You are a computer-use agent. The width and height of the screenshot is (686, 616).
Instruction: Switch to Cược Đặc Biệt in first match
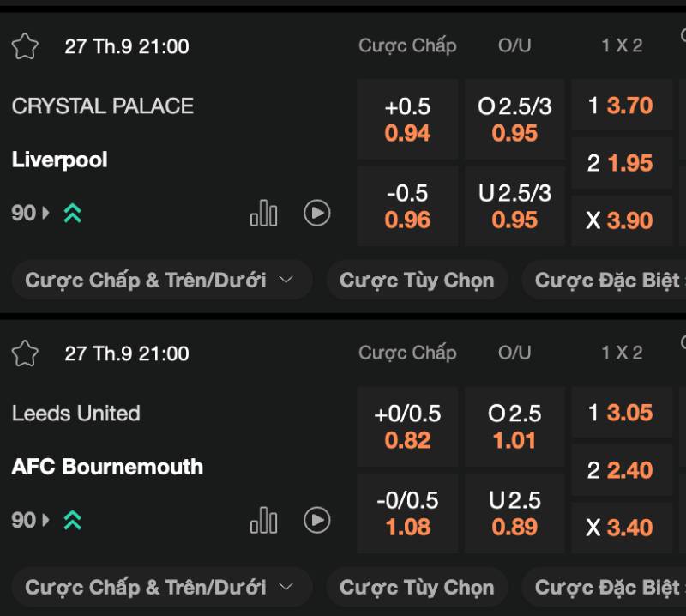[x=607, y=281]
